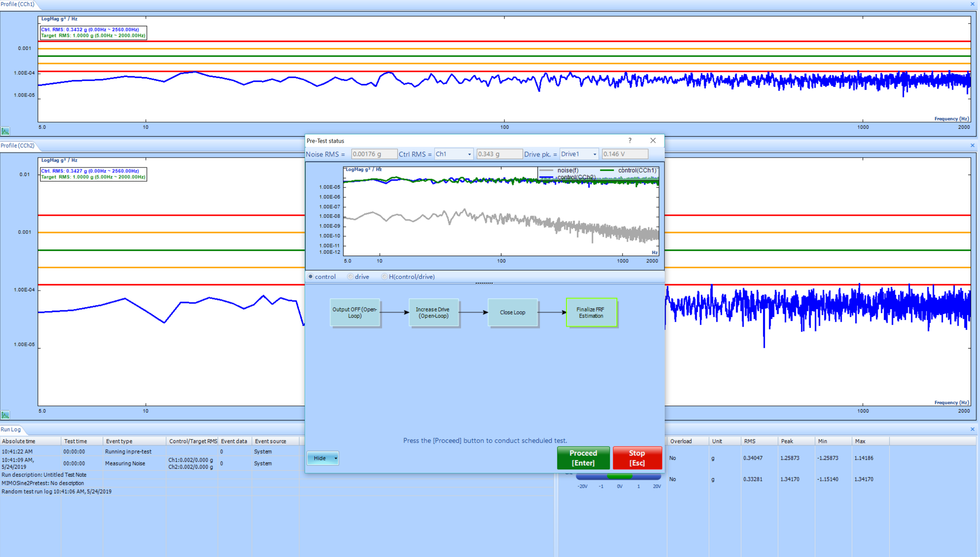
Task: Click the chart icon below Profile CCh1 plot
Action: pyautogui.click(x=5, y=131)
